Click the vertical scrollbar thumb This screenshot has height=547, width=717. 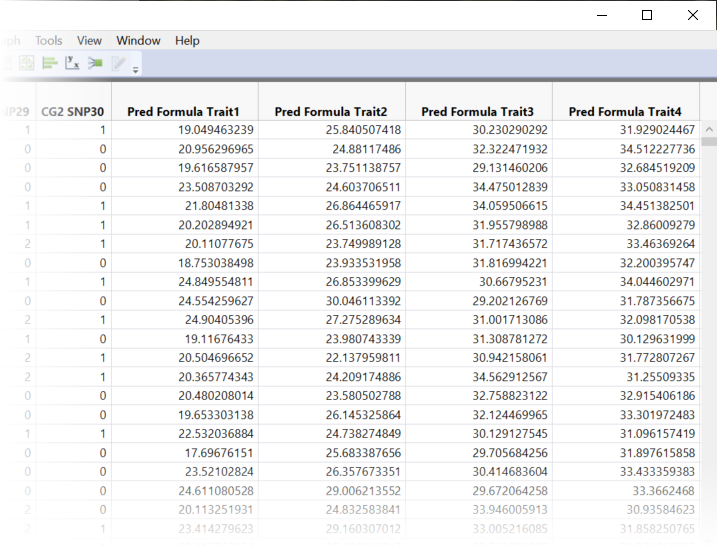(x=708, y=142)
